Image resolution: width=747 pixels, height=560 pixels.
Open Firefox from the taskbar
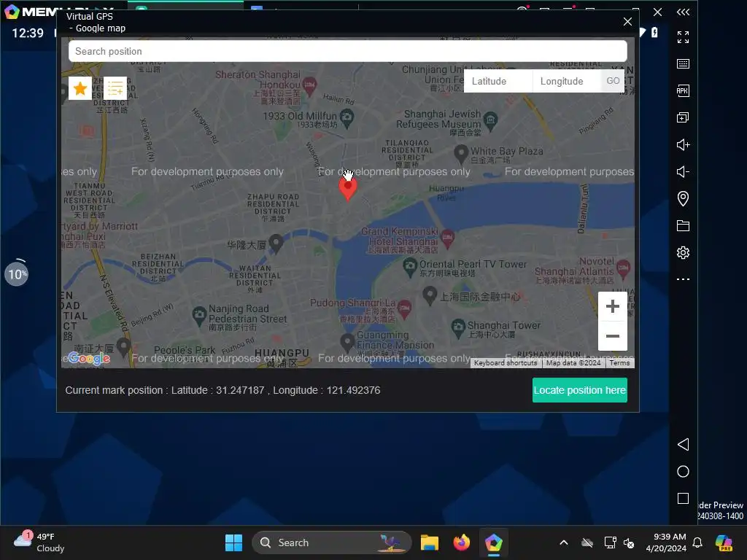461,542
